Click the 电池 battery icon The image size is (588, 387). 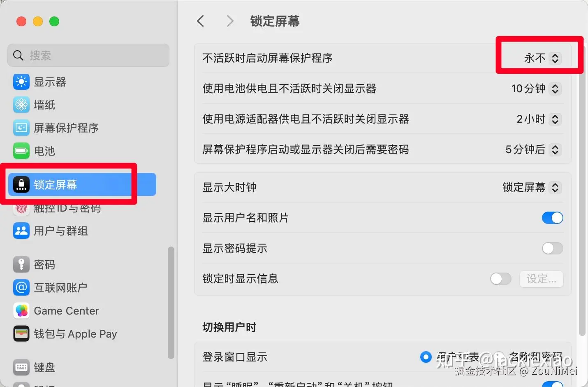point(21,151)
